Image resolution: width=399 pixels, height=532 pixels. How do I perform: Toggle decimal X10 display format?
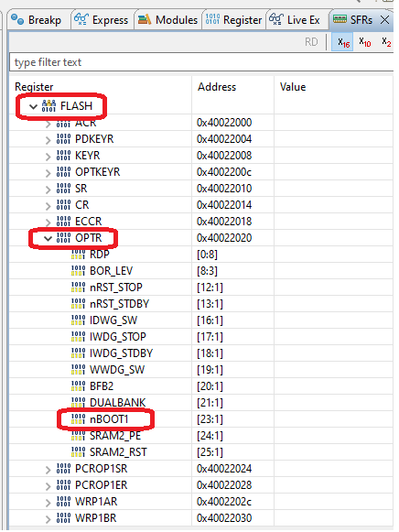point(365,42)
